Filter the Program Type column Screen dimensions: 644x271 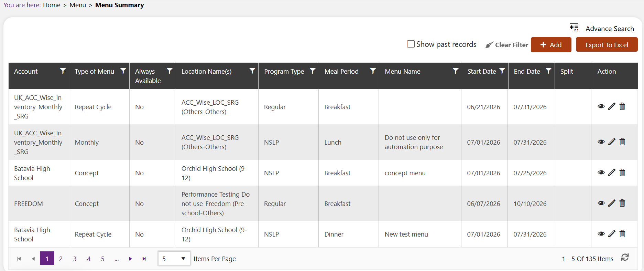pos(313,71)
